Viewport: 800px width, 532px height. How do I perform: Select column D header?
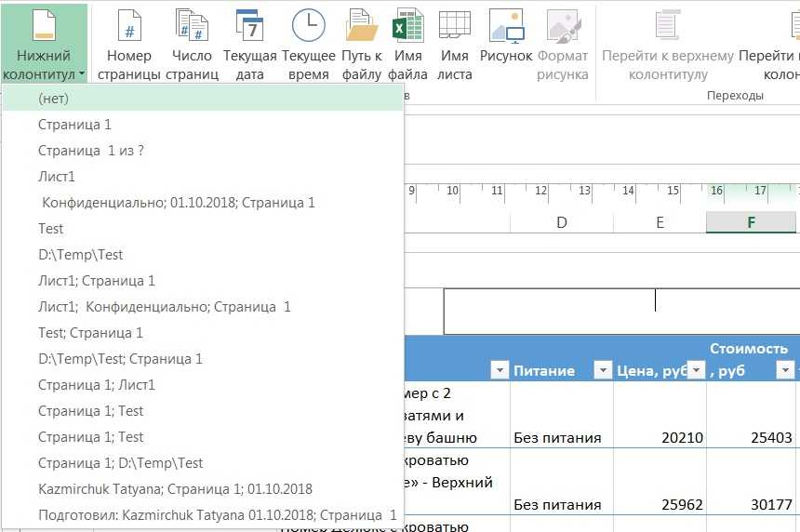pos(562,222)
